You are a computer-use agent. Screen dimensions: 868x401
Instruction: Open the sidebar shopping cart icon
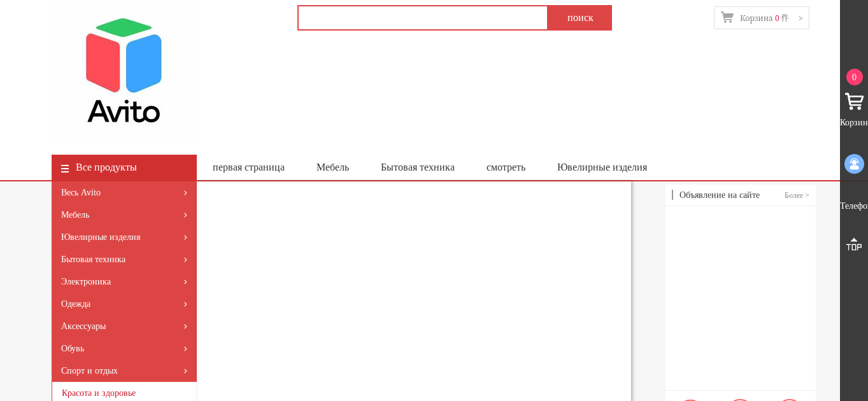tap(853, 101)
